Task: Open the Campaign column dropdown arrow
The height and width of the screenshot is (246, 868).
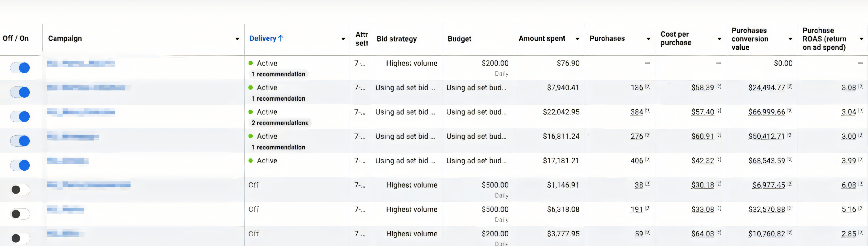Action: (237, 39)
